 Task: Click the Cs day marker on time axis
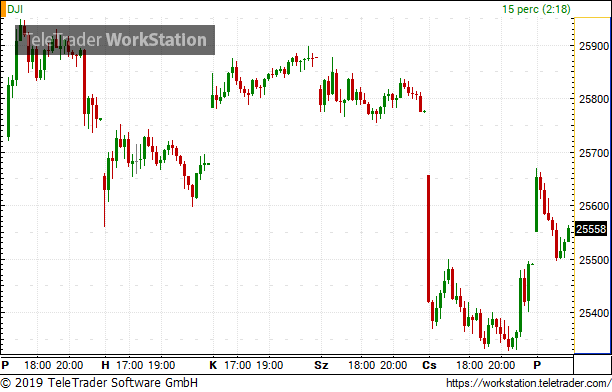click(x=429, y=365)
